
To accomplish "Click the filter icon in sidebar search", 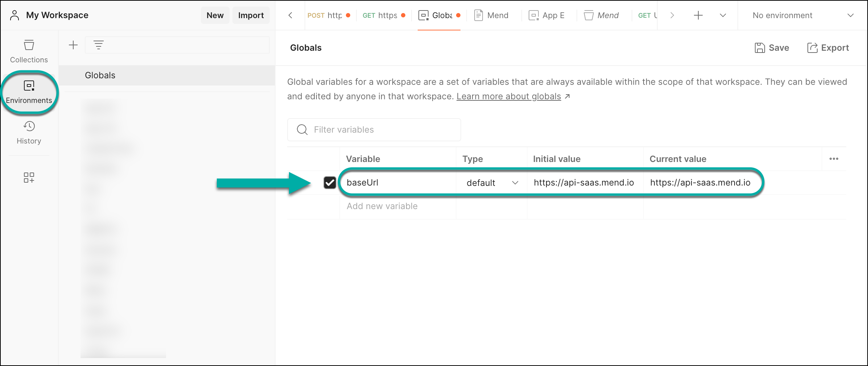I will tap(99, 45).
